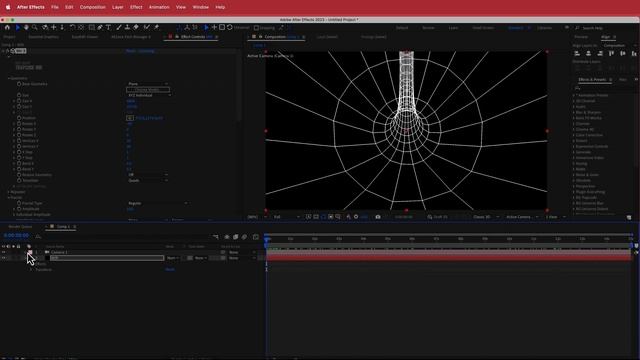Viewport: 640px width, 360px height.
Task: Select the Rectangle shape tool
Action: (91, 27)
